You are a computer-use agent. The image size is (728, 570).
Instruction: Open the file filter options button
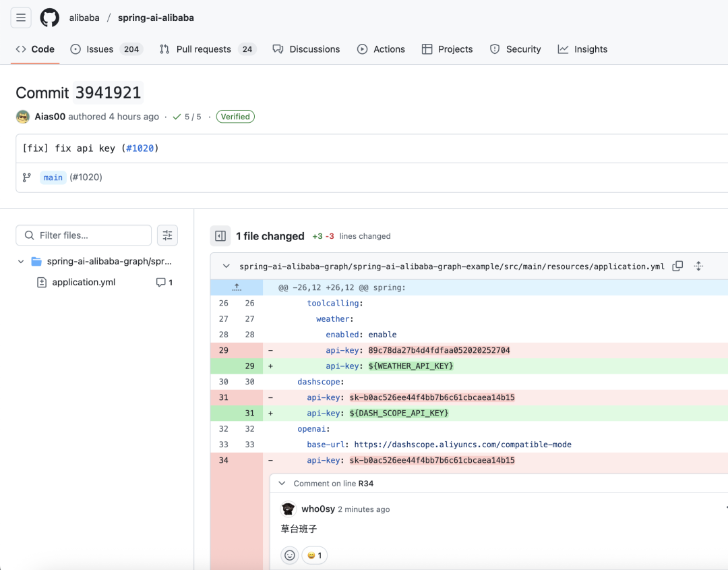(168, 235)
